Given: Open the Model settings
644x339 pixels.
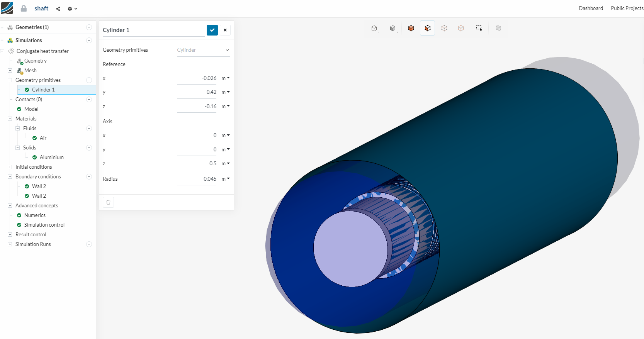Looking at the screenshot, I should (x=31, y=109).
